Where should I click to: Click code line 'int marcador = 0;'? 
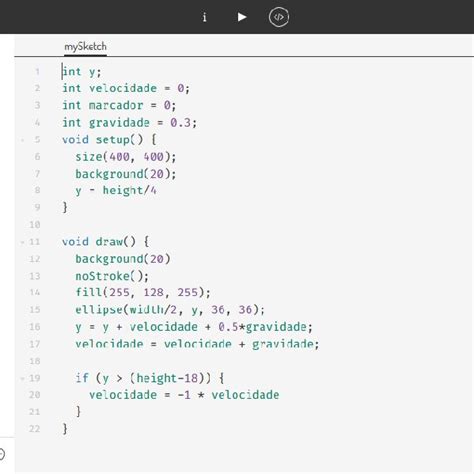coord(119,105)
